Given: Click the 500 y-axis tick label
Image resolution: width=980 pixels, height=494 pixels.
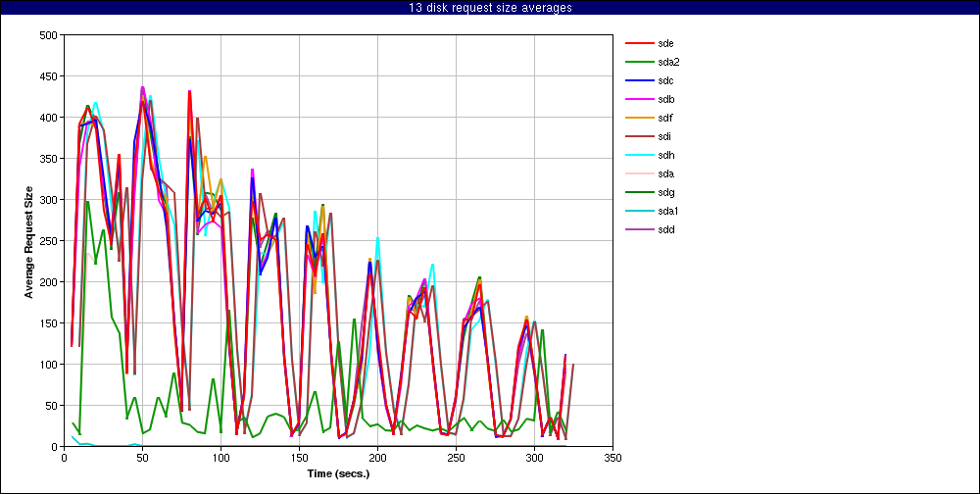Looking at the screenshot, I should (x=50, y=35).
